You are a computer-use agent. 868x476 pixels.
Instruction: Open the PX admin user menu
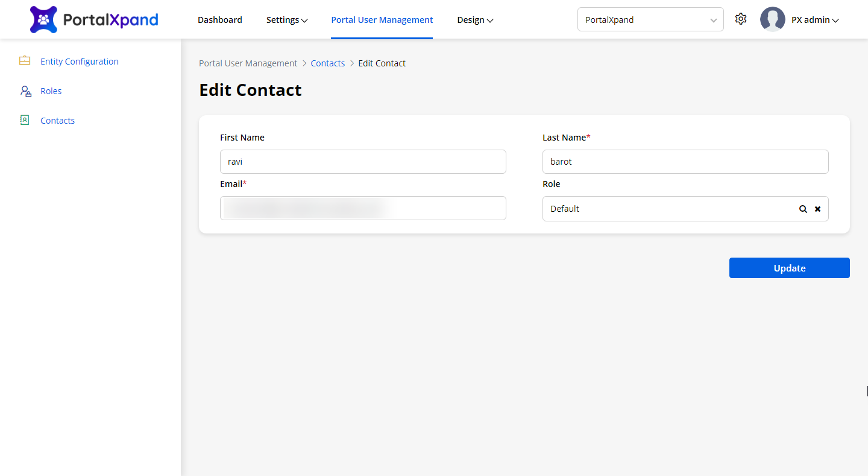(815, 20)
